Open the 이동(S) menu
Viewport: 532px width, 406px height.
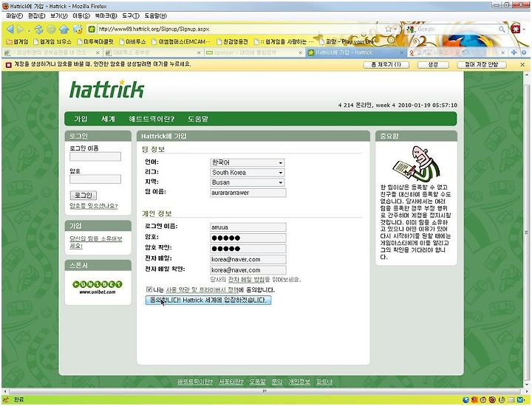(81, 16)
